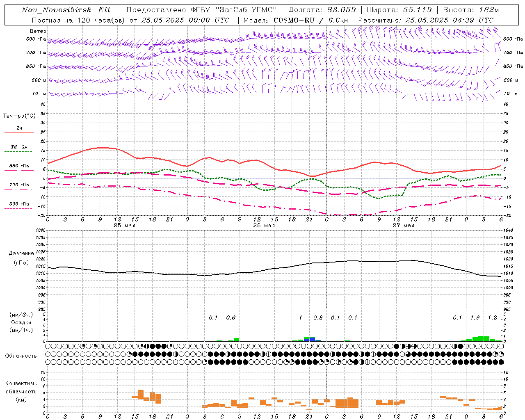Select the latitude value "55.119"

pos(418,10)
